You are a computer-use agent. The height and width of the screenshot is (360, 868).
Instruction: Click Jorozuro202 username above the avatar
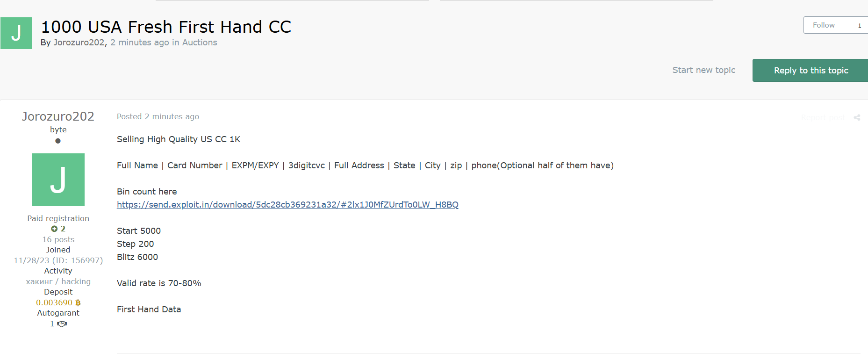click(x=58, y=116)
